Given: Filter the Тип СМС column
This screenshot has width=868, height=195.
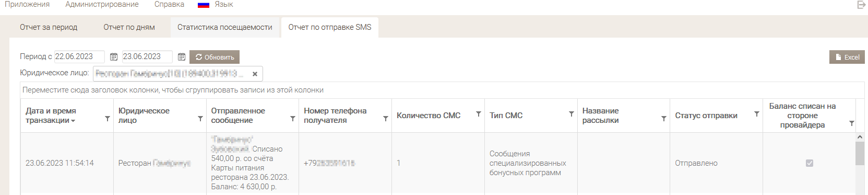Looking at the screenshot, I should click(572, 114).
